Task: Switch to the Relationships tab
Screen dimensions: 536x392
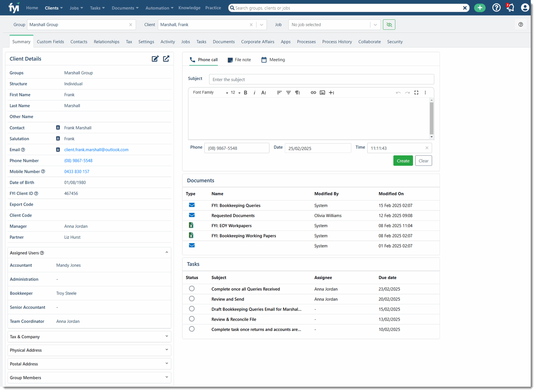Action: pyautogui.click(x=107, y=42)
